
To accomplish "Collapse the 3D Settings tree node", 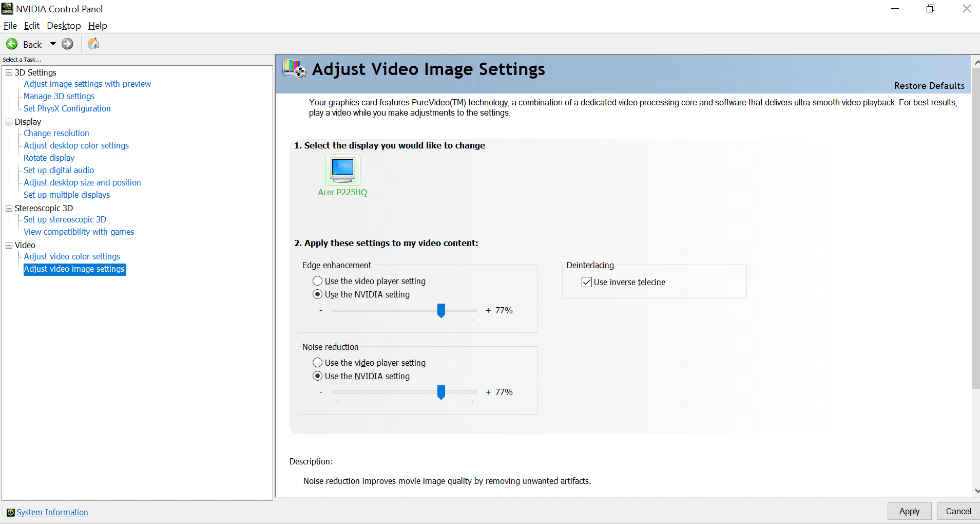I will tap(9, 72).
